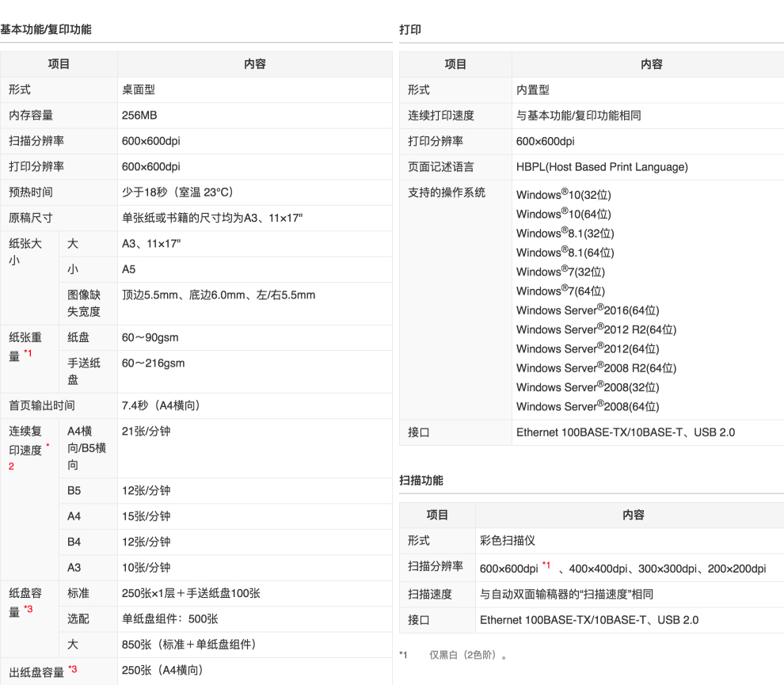This screenshot has height=685, width=784.
Task: Click the 256MB memory capacity value
Action: tap(139, 116)
